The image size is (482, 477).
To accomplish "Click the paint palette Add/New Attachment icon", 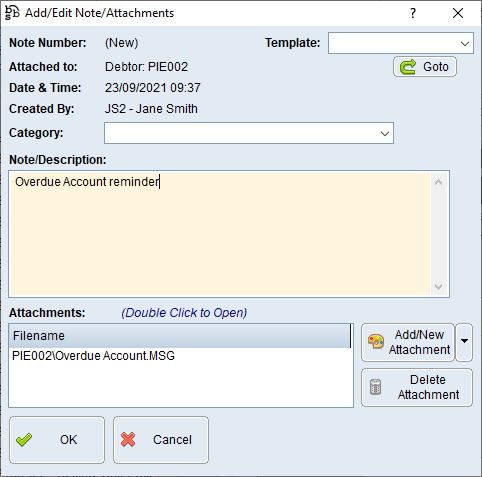I will (x=376, y=342).
